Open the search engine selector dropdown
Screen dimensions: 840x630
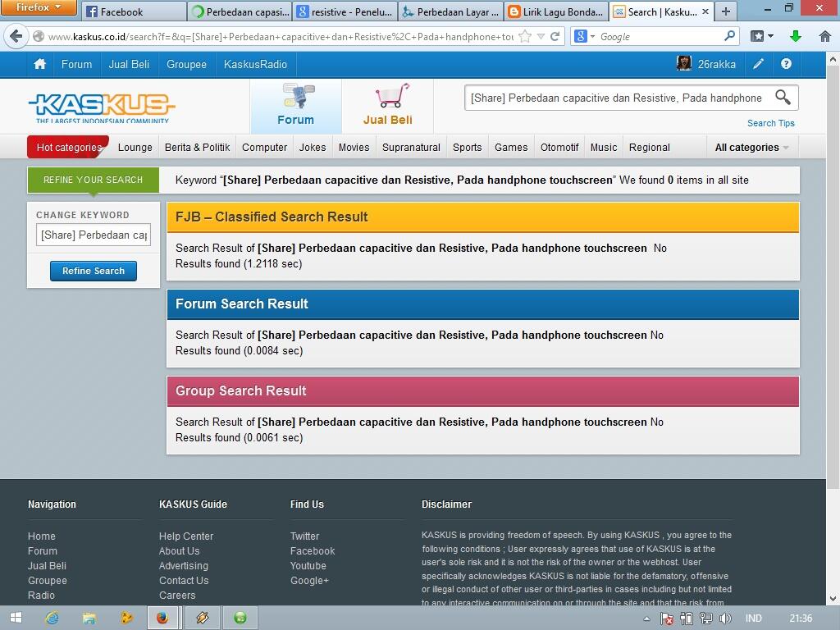point(585,36)
